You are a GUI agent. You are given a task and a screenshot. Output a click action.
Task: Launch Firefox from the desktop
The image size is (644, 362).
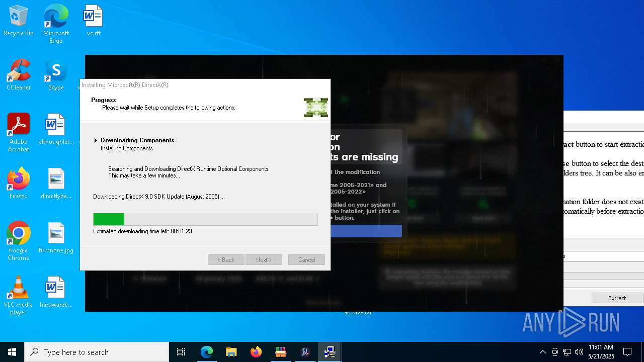(x=19, y=184)
